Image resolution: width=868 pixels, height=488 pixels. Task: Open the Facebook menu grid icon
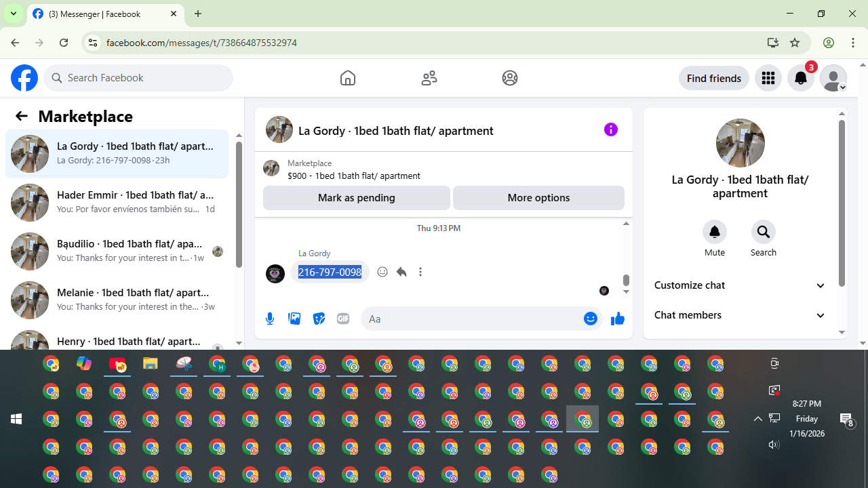tap(768, 78)
